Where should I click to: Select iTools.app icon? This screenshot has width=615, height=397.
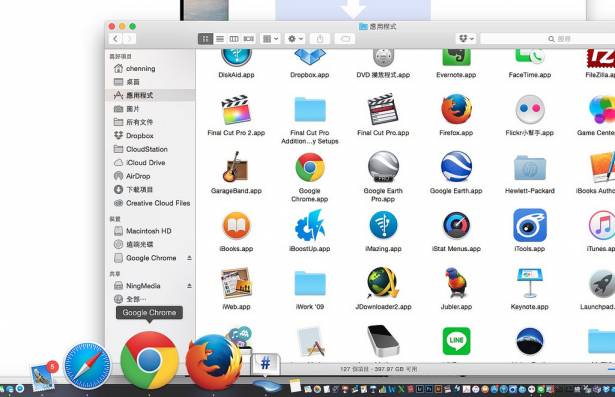point(529,226)
